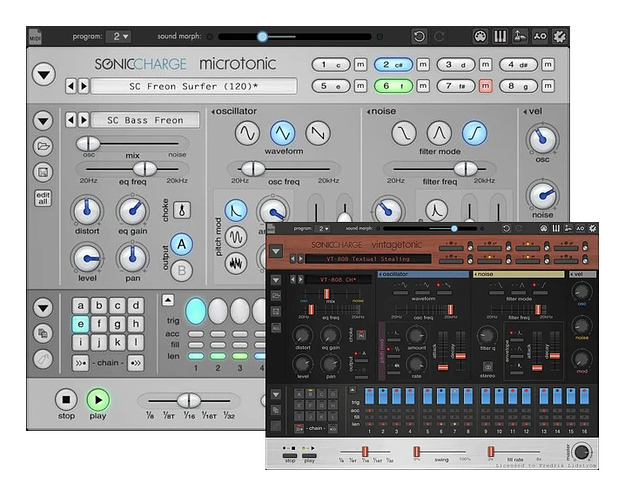Select sine pitch mod mode icon
Screen dimensions: 625x496
(236, 237)
